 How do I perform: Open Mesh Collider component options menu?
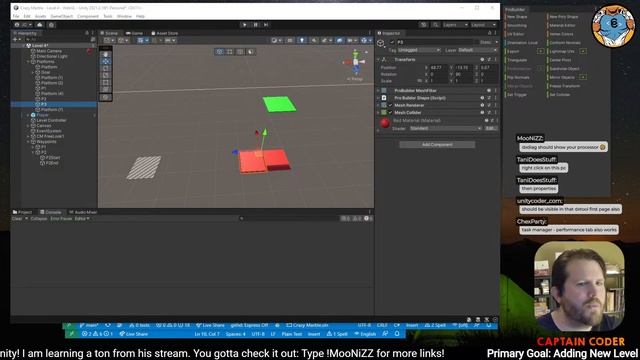click(496, 113)
